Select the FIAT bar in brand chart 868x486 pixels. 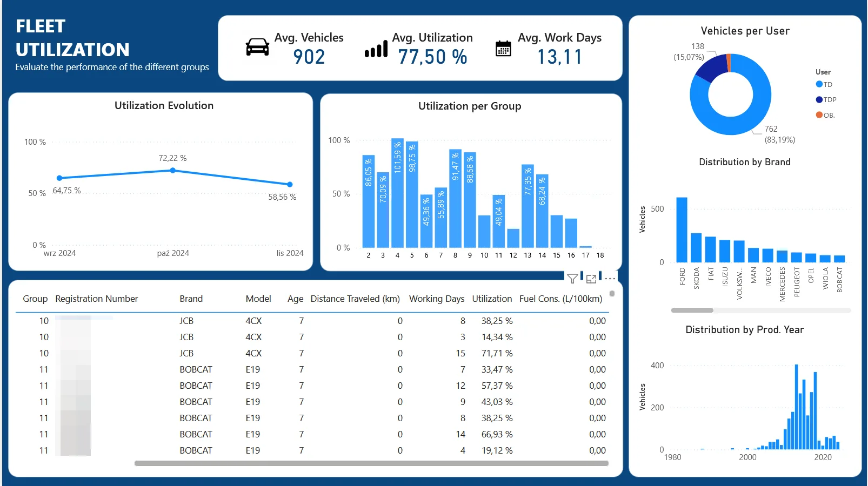pyautogui.click(x=711, y=249)
